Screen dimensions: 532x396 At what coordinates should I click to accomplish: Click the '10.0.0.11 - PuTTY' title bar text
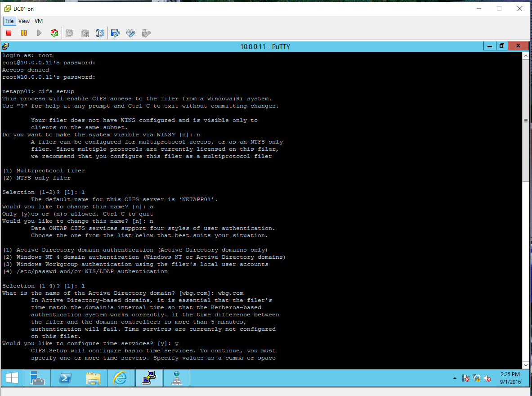(x=265, y=46)
